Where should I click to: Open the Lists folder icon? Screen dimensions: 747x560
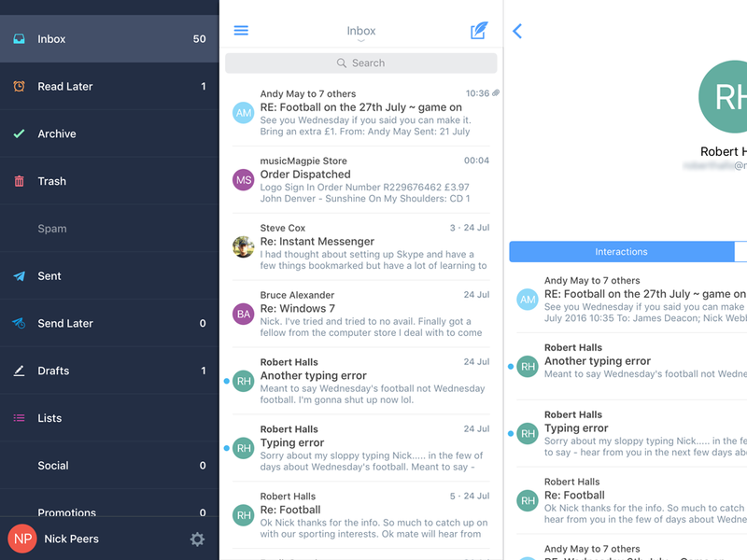pyautogui.click(x=21, y=417)
